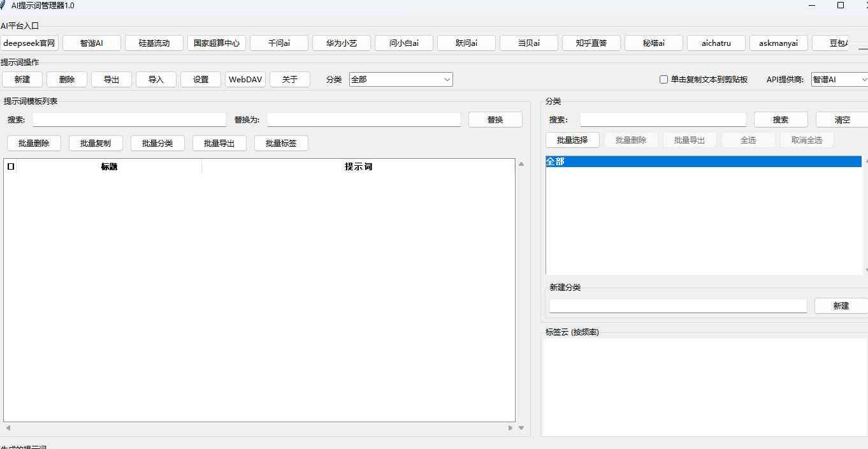Click the category 搜索 button
Viewport: 868px width, 449px height.
[x=781, y=119]
